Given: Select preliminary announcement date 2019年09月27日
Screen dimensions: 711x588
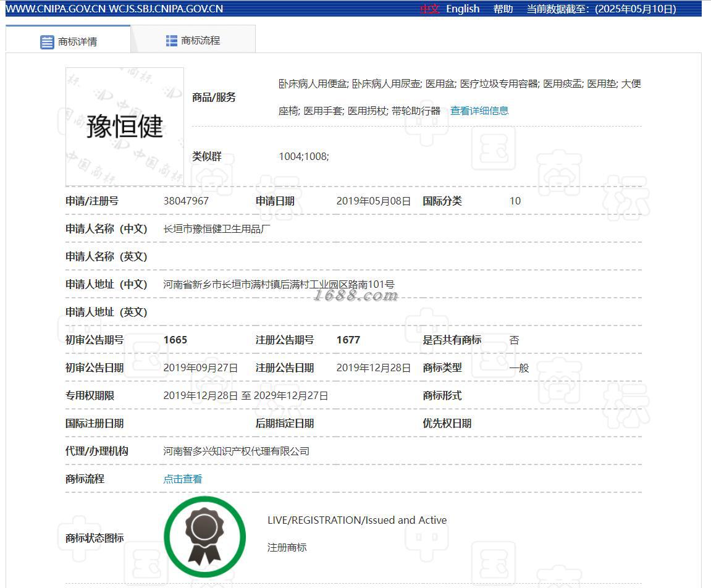Looking at the screenshot, I should (x=200, y=367).
